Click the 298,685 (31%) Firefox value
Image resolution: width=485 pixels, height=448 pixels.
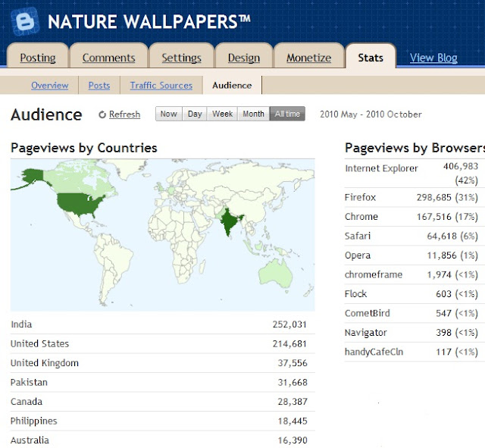click(447, 197)
